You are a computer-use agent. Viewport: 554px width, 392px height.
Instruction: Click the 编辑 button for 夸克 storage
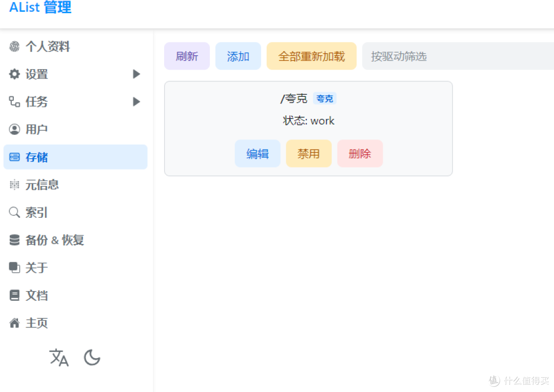[258, 154]
